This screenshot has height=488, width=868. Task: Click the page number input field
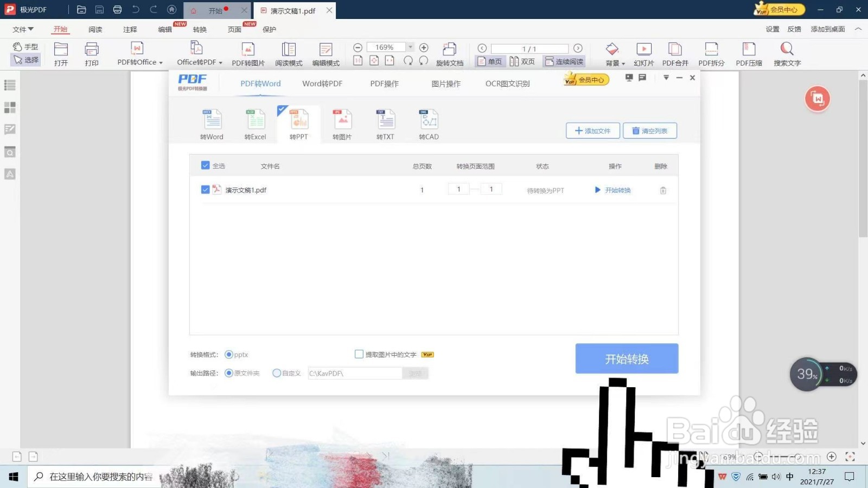pos(529,48)
